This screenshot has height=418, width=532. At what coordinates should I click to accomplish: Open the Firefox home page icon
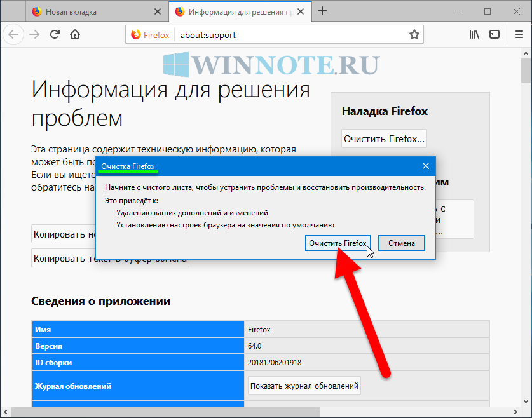tap(75, 34)
